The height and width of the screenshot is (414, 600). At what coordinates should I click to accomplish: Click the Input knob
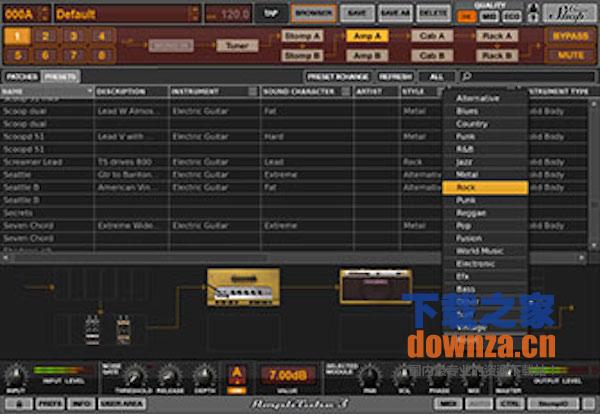(x=15, y=375)
